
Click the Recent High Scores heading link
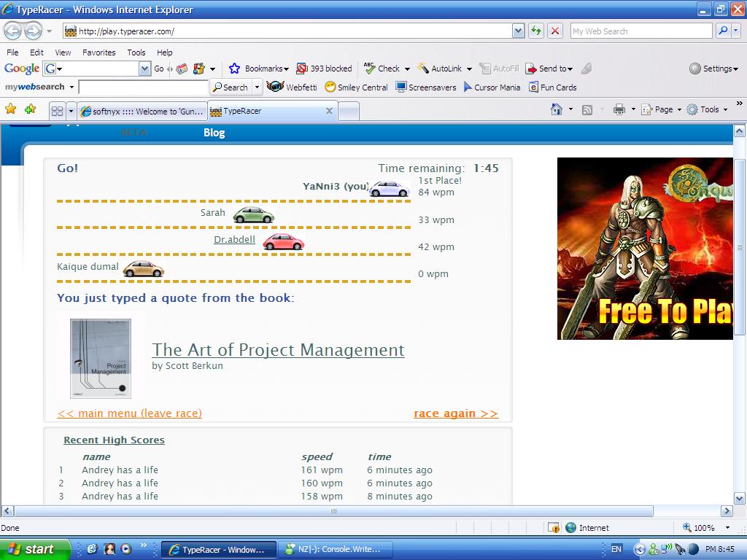click(x=115, y=440)
